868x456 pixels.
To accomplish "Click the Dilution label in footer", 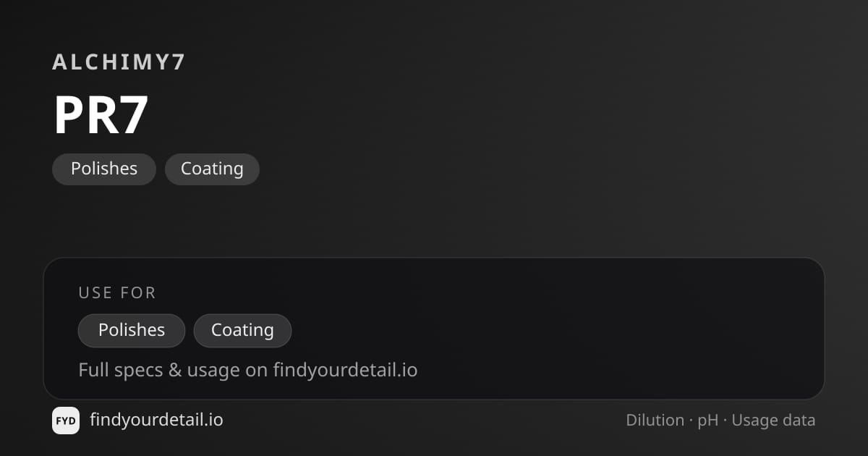I will tap(655, 420).
